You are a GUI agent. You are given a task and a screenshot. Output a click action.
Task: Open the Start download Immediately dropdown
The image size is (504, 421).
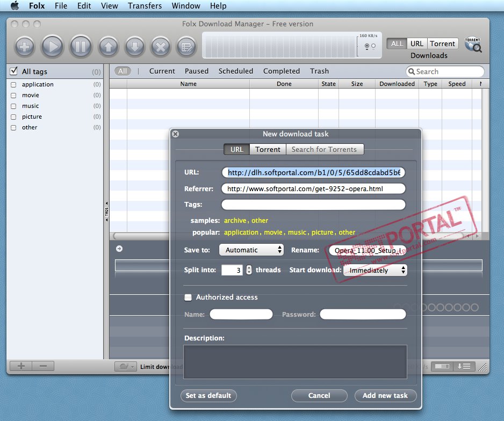pos(375,271)
